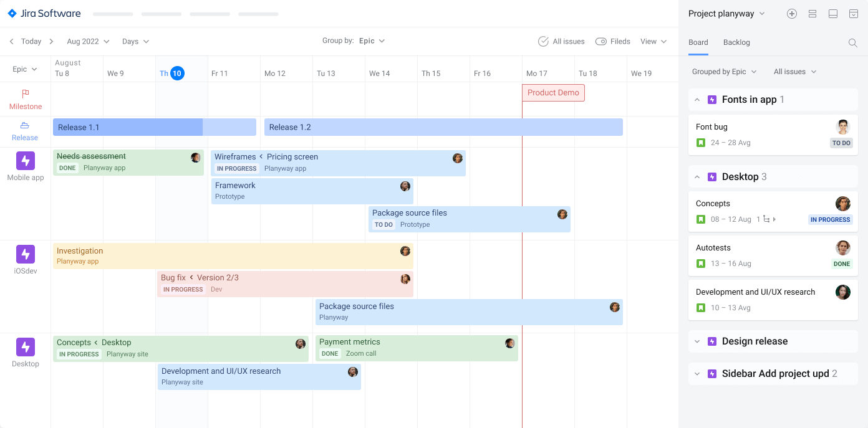The height and width of the screenshot is (428, 868).
Task: Open search in the right panel
Action: 853,43
